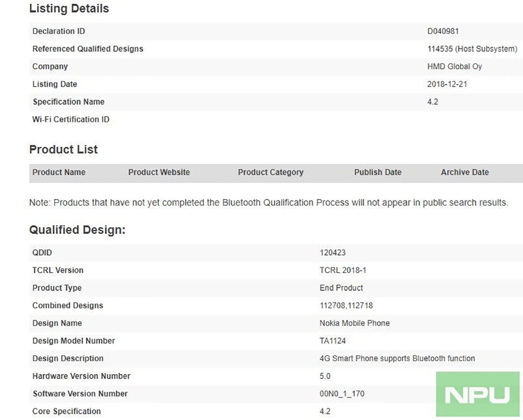523x420 pixels.
Task: Click the Software Version Number label
Action: coord(80,394)
